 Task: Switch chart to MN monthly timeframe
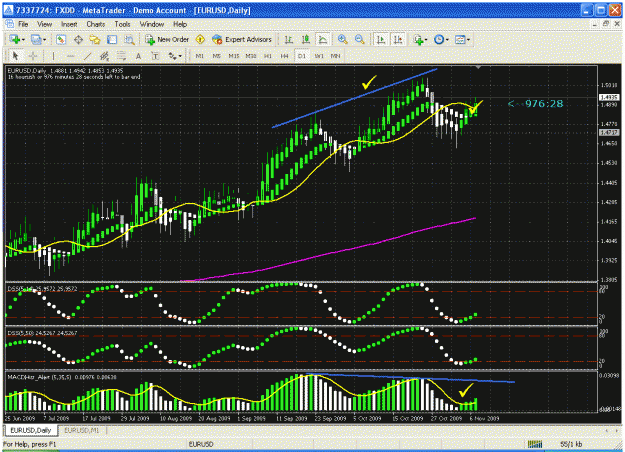(x=336, y=56)
